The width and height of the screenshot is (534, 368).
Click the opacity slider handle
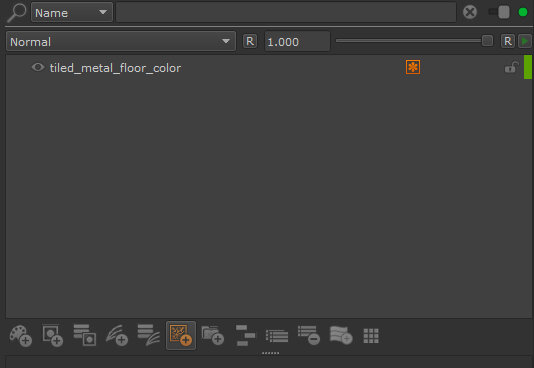point(487,41)
